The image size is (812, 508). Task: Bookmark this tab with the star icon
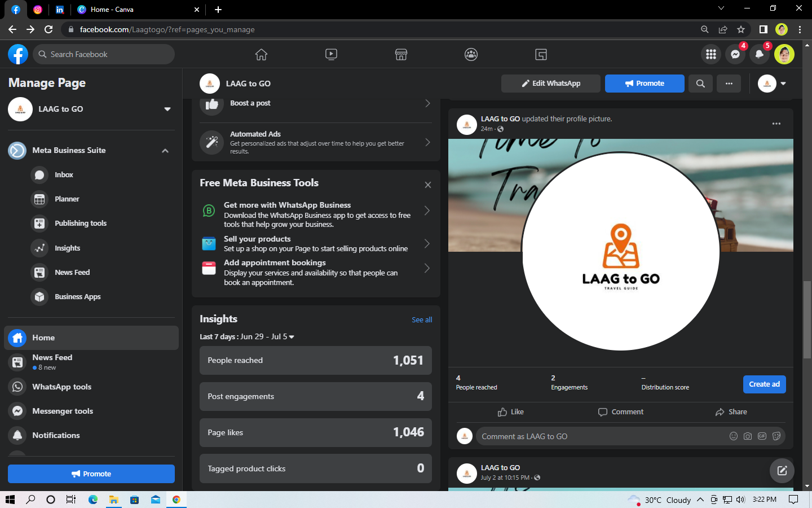point(741,29)
